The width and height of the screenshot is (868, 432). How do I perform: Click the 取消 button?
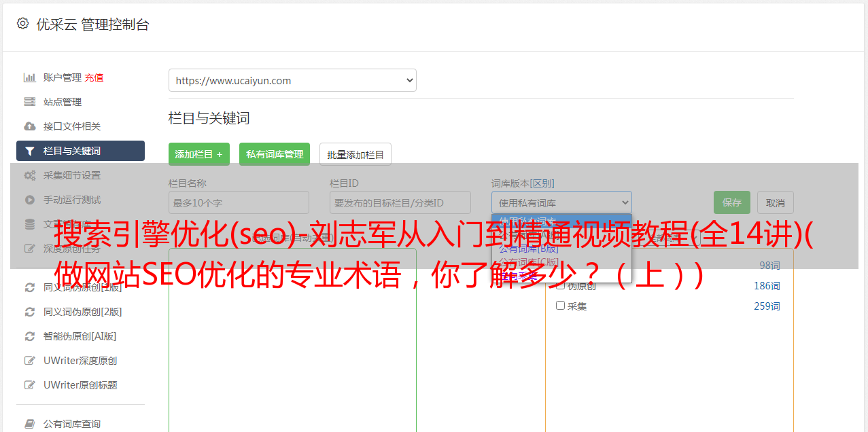point(776,202)
